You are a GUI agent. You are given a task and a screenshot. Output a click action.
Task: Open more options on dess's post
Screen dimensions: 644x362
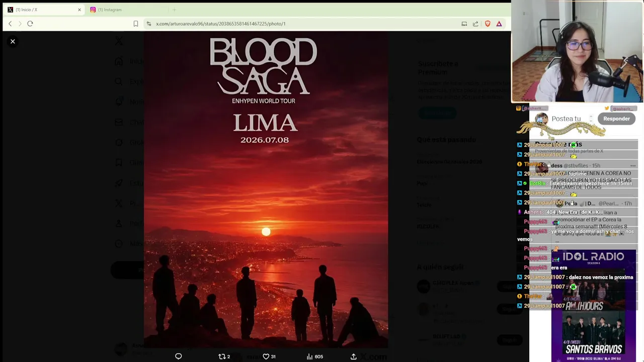[633, 165]
